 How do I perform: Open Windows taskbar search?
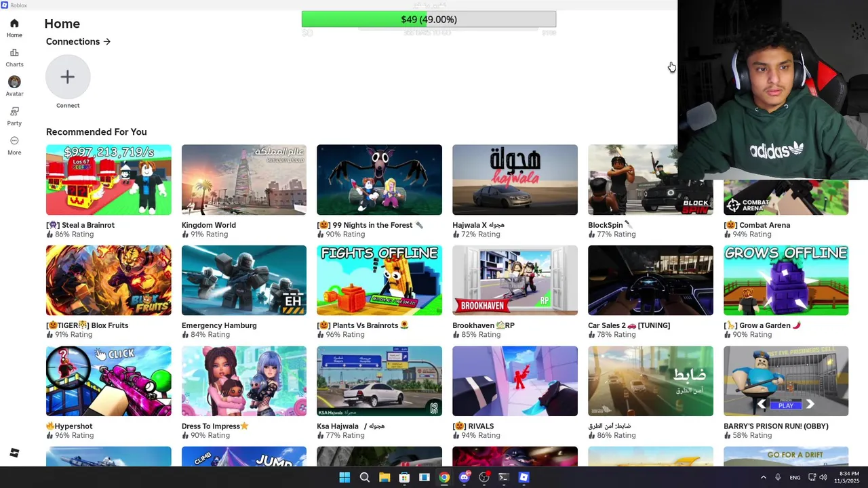(365, 477)
